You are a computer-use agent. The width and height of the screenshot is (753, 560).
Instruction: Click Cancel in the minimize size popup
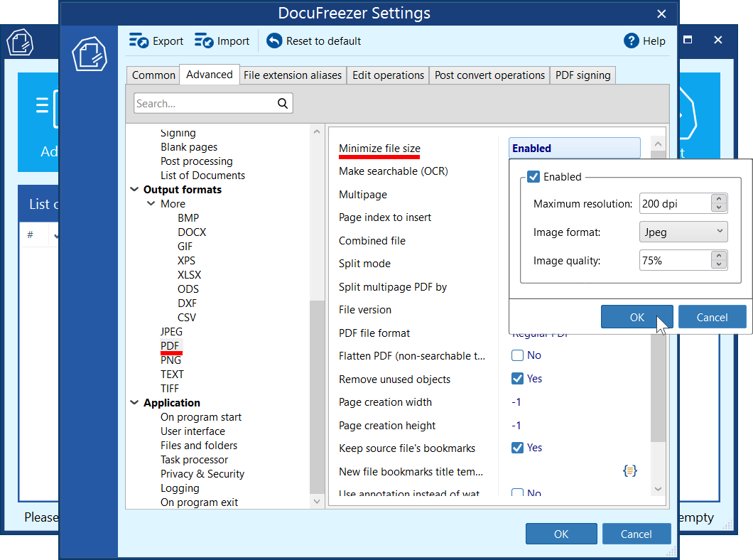712,317
